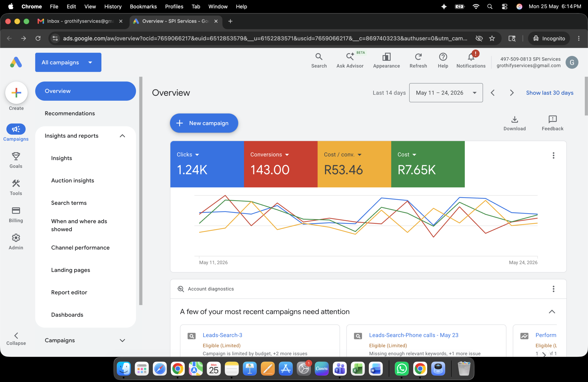Click the account avatar G
This screenshot has height=382, width=588.
[x=572, y=62]
